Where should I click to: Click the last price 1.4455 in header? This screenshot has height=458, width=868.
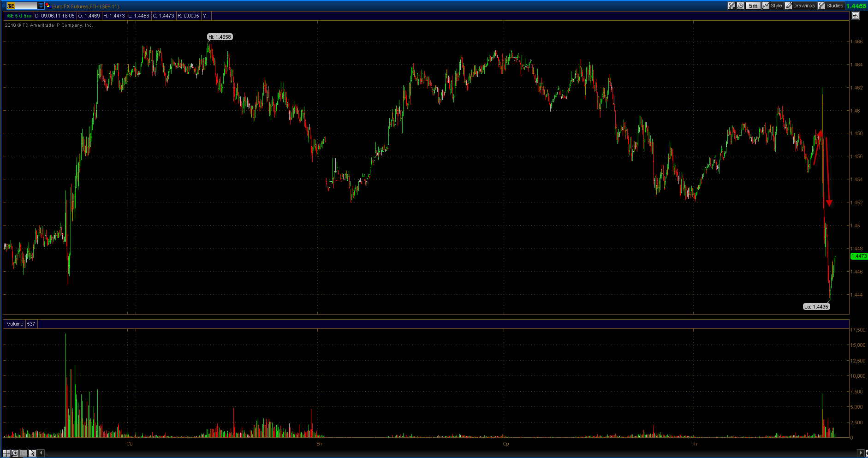856,6
